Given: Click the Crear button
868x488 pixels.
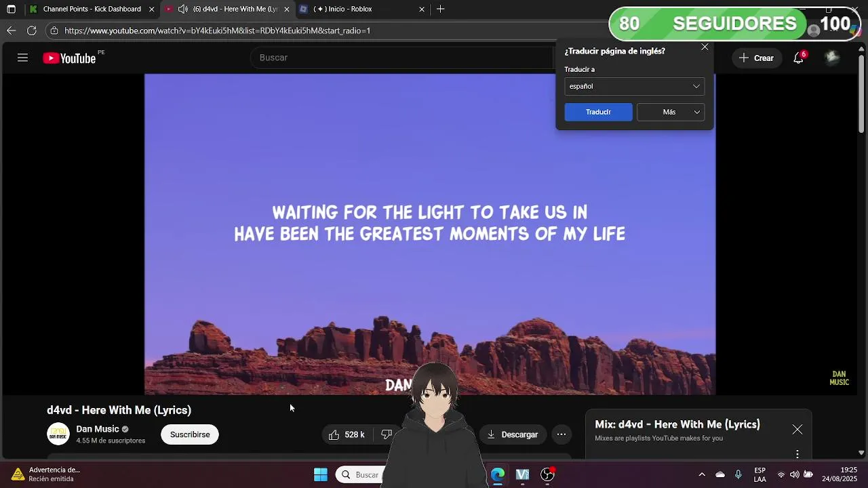Looking at the screenshot, I should [x=756, y=58].
